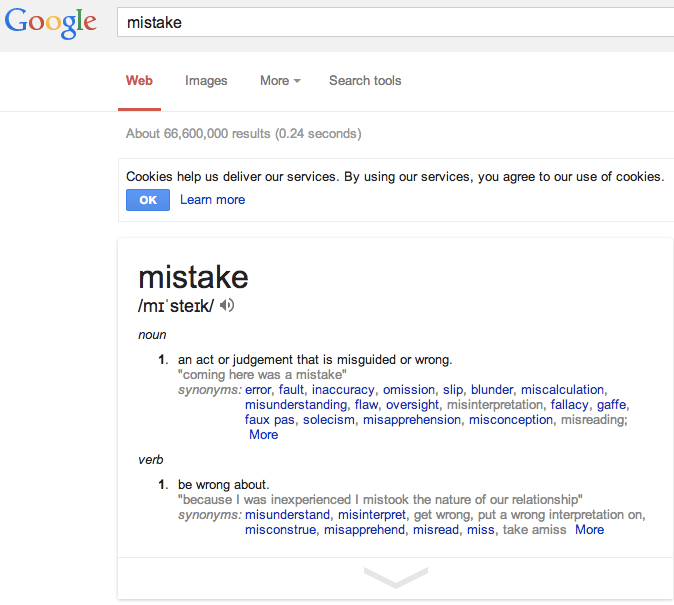Image resolution: width=674 pixels, height=605 pixels.
Task: Expand the definition card with chevron
Action: (395, 577)
